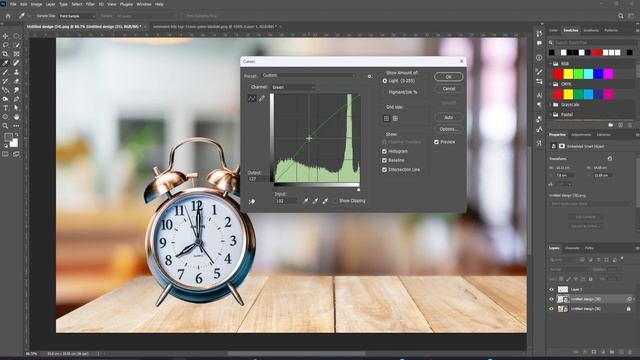Select the Crop tool
Screen dimensions: 640x360
pos(5,54)
